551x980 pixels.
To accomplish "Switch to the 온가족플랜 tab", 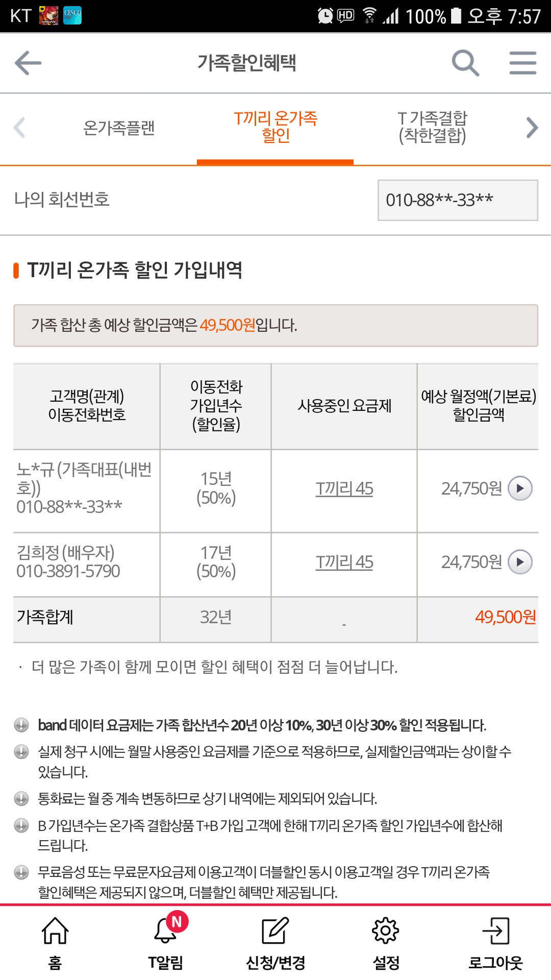I will 119,128.
